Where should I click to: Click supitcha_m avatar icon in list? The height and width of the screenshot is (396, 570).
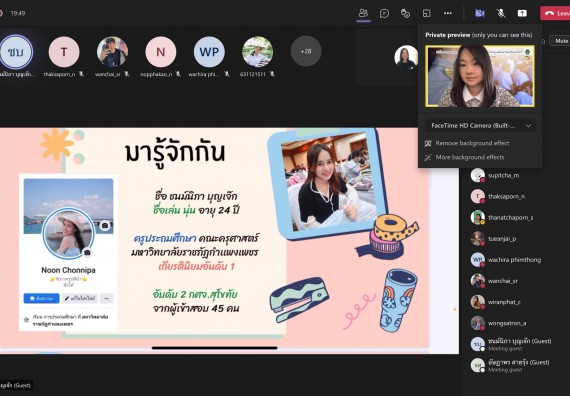pyautogui.click(x=478, y=175)
